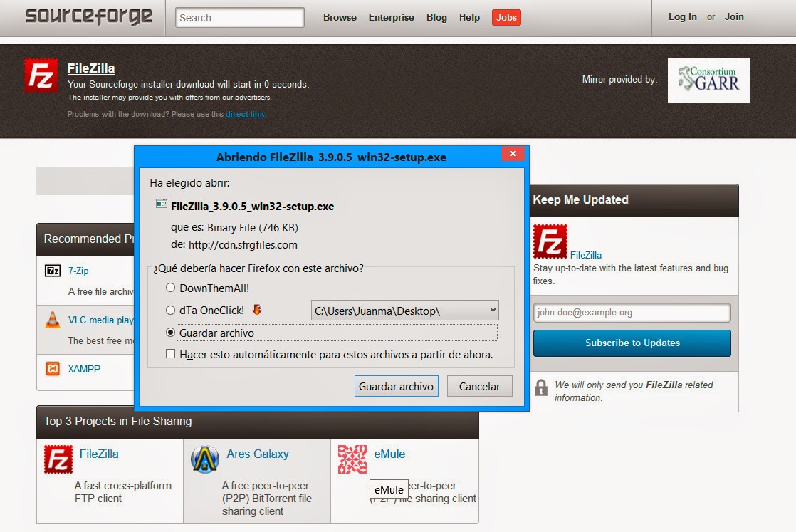Click the Log In link
The image size is (796, 532).
tap(682, 17)
